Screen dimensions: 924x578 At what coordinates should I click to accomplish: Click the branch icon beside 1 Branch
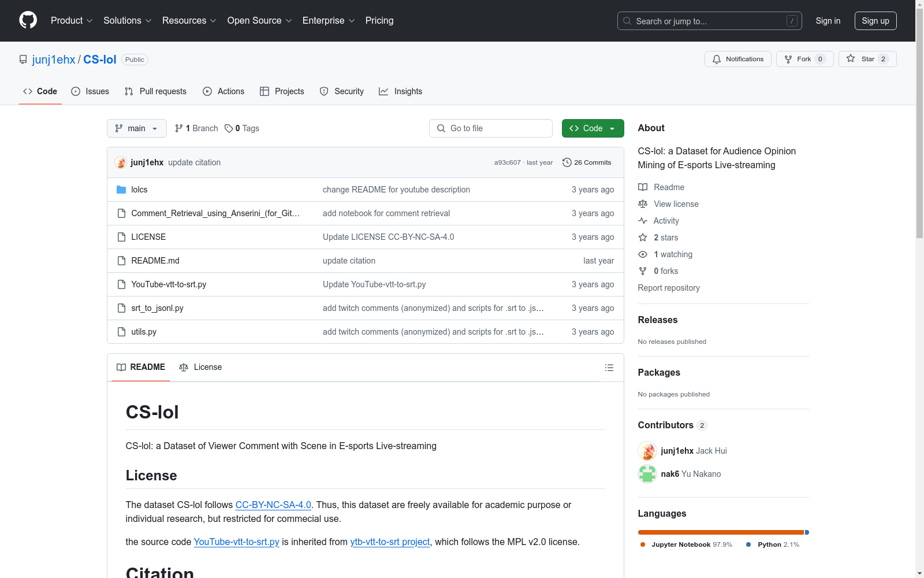(x=179, y=128)
